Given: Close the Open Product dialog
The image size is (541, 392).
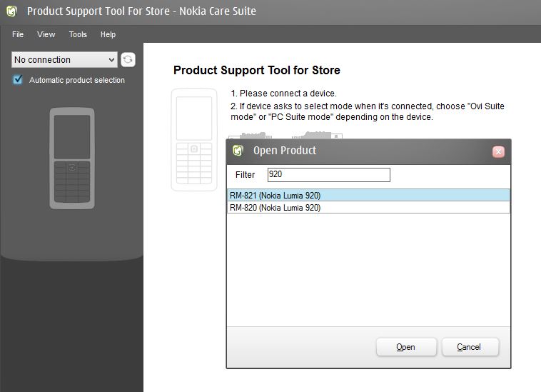Looking at the screenshot, I should [x=498, y=151].
